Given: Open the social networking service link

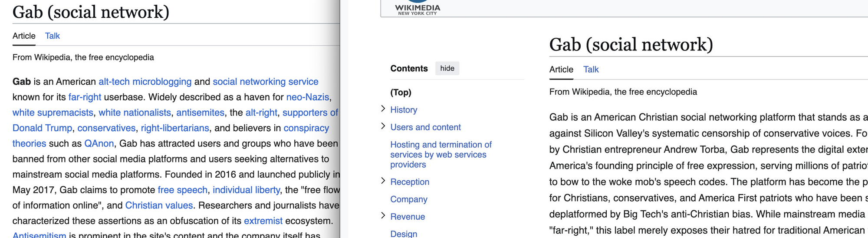Looking at the screenshot, I should point(266,82).
